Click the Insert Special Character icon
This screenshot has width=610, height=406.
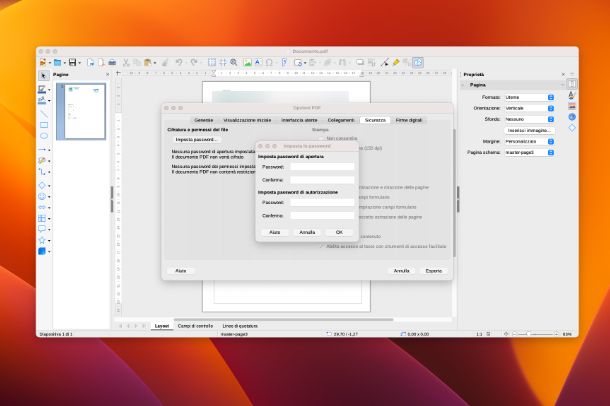click(x=269, y=62)
